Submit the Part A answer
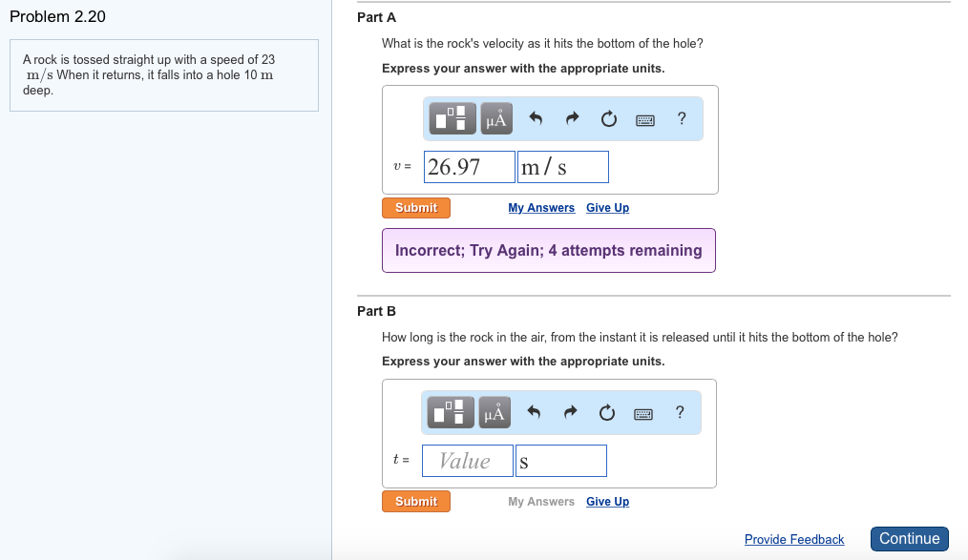Viewport: 968px width, 560px height. click(416, 208)
